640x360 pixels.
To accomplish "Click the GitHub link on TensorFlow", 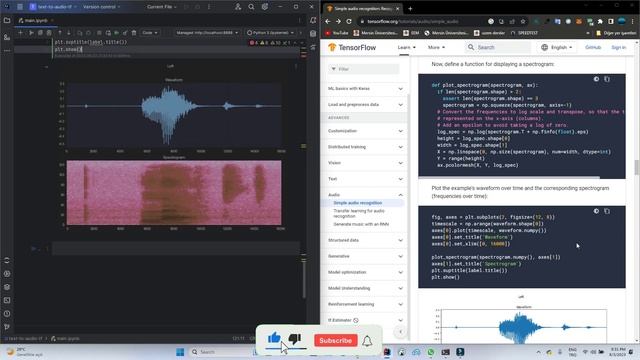I will [x=593, y=47].
